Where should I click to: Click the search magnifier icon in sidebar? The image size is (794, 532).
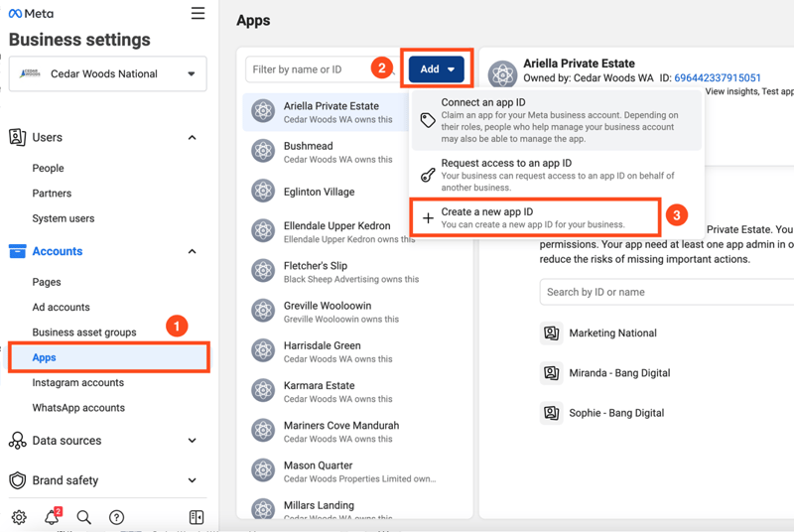[84, 517]
